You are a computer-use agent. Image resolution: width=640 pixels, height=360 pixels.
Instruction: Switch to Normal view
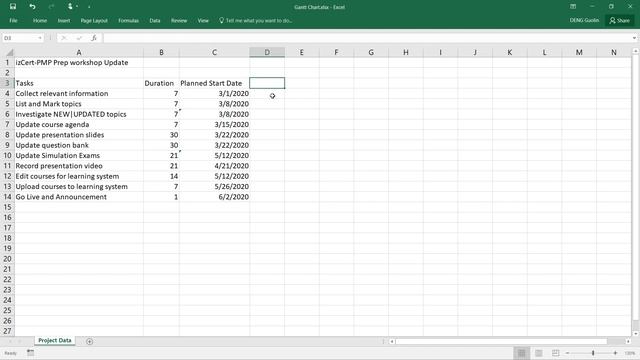pos(522,353)
